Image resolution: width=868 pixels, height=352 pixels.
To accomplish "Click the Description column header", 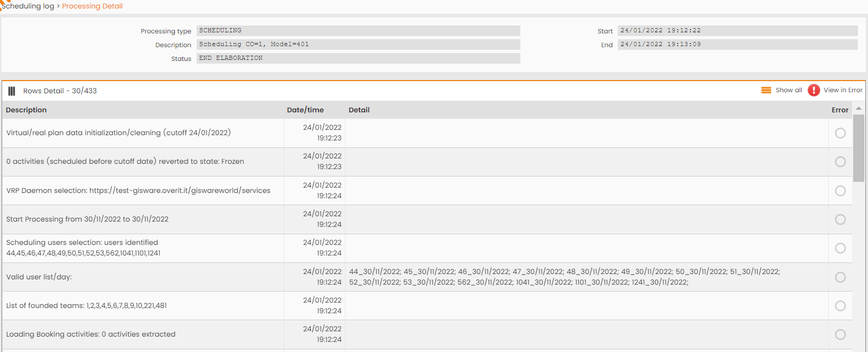I will 26,110.
